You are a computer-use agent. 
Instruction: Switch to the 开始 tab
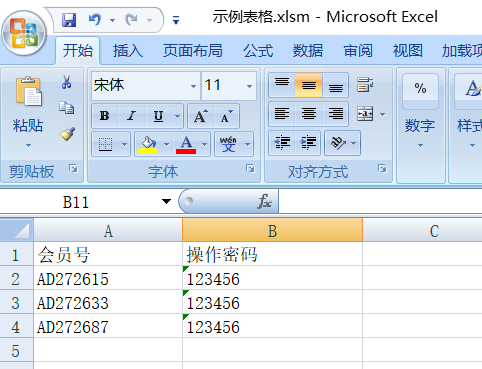click(x=78, y=51)
